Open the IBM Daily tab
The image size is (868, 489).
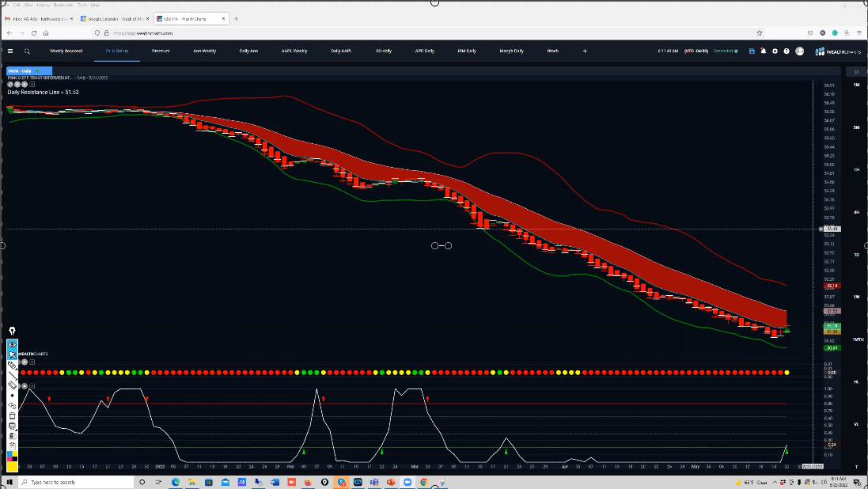coord(467,51)
